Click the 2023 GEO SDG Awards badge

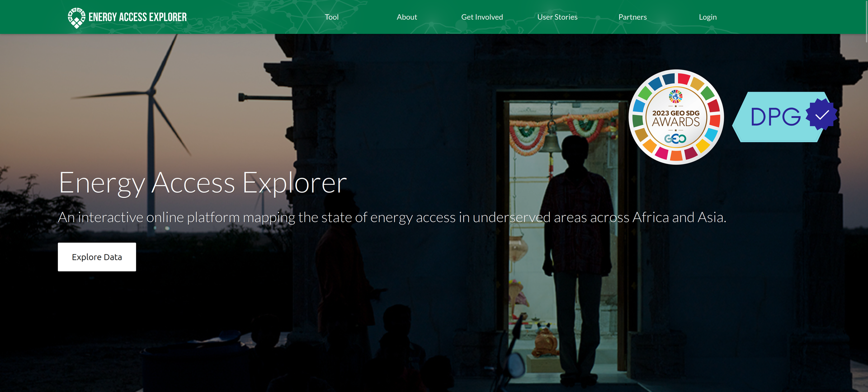click(676, 118)
